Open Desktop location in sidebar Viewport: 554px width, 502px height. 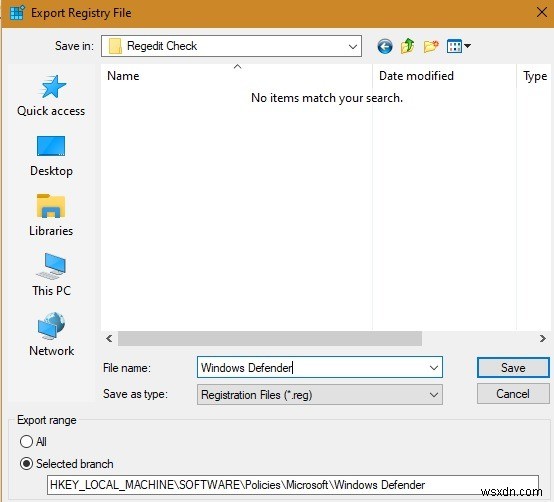tap(51, 156)
